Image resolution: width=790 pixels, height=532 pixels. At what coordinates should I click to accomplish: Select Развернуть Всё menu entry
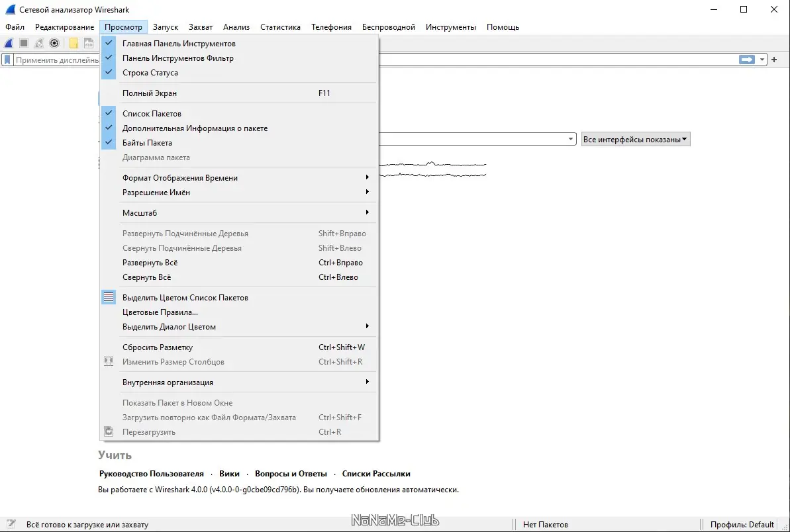[238, 263]
